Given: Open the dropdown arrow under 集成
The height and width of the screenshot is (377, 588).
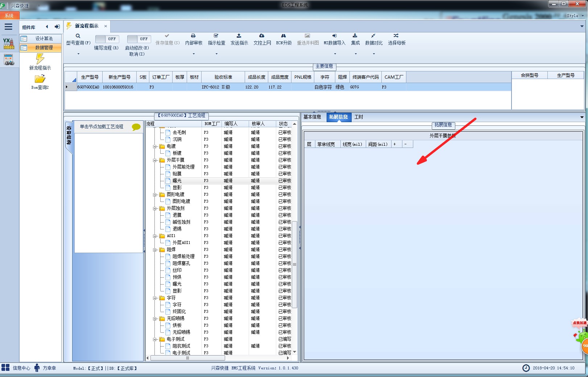Looking at the screenshot, I should pos(356,54).
